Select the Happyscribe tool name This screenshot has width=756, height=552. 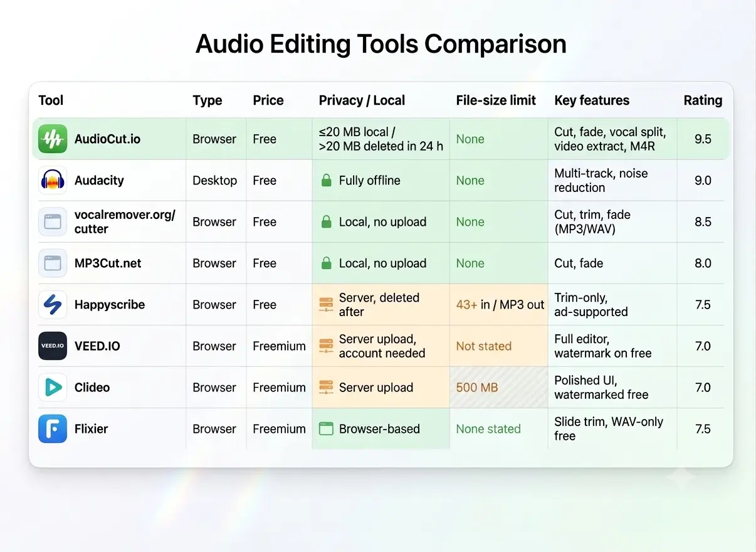click(x=110, y=305)
